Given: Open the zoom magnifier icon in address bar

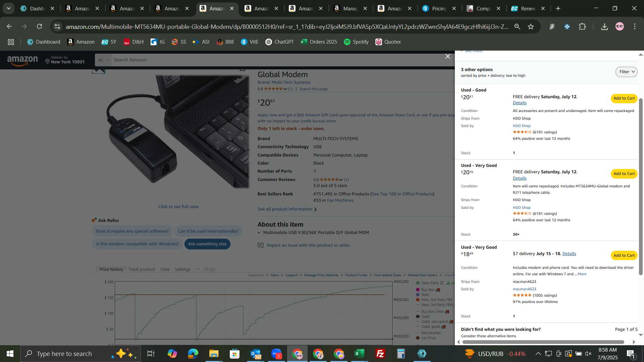Looking at the screenshot, I should (517, 26).
